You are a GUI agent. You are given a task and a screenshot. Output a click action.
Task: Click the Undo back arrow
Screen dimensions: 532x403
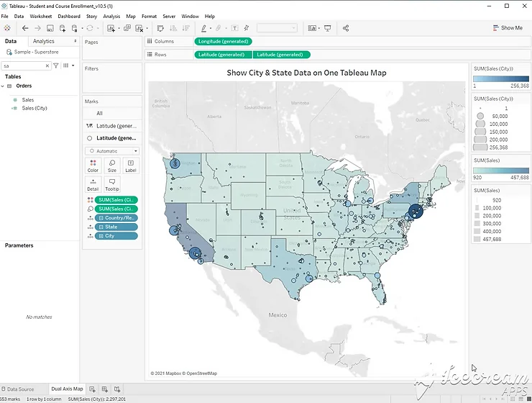point(25,28)
